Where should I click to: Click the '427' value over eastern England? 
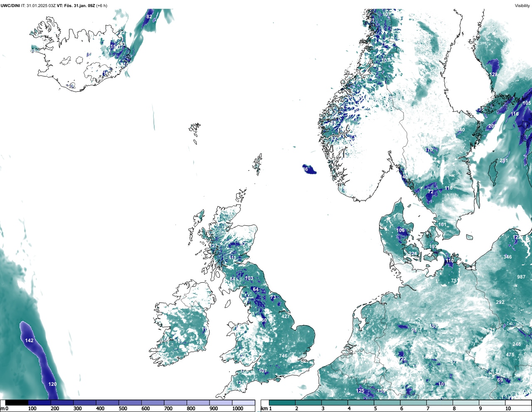286,316
